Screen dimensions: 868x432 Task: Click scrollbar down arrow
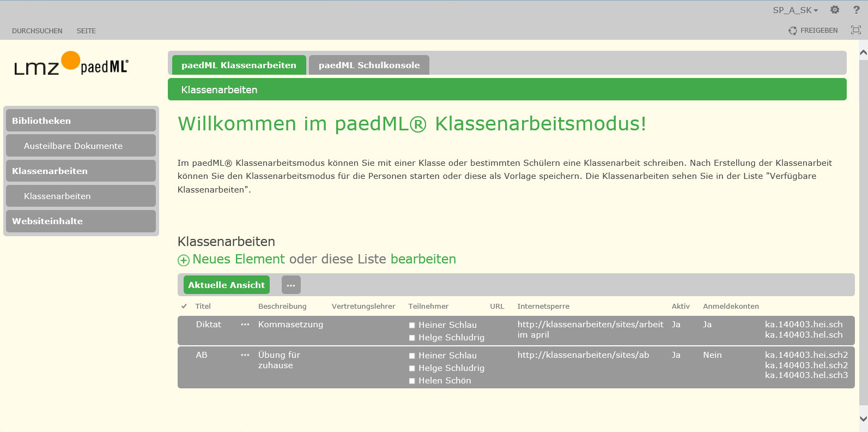tap(863, 419)
